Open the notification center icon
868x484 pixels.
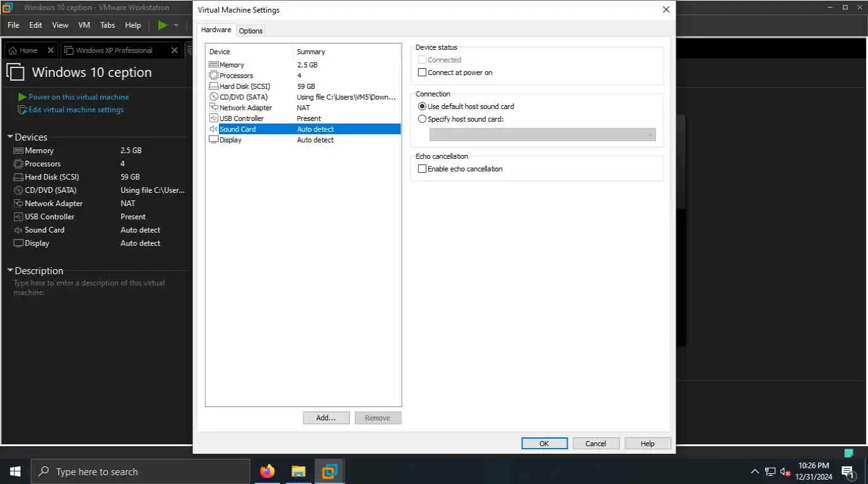click(x=848, y=471)
